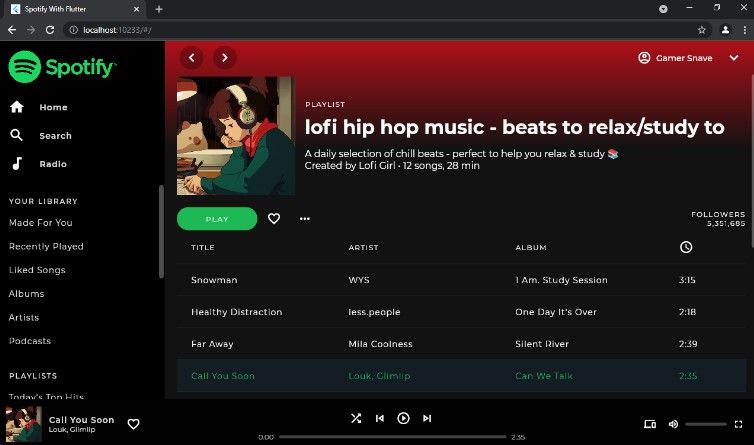Click the magnifier Search icon
Screen dimensions: 754x445
click(x=16, y=135)
